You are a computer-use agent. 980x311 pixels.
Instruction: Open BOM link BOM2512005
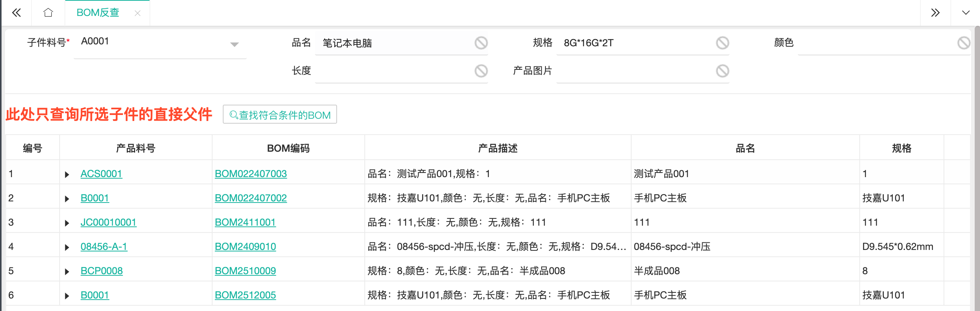point(245,295)
